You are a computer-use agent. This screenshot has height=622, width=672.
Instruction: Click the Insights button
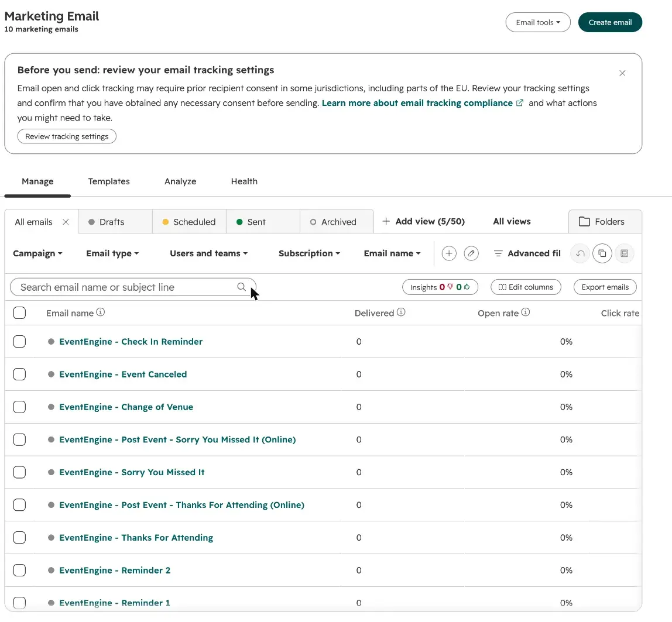(x=440, y=287)
